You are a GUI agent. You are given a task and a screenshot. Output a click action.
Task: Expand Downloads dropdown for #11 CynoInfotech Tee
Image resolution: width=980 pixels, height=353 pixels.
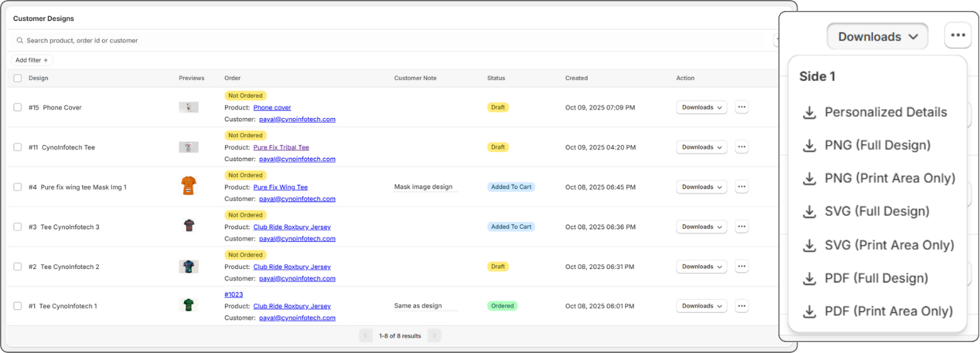(701, 147)
